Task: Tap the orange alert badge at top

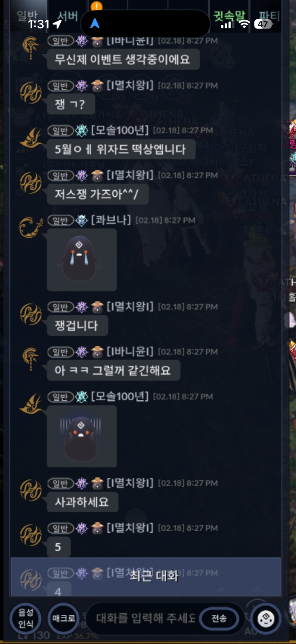Action: (96, 6)
